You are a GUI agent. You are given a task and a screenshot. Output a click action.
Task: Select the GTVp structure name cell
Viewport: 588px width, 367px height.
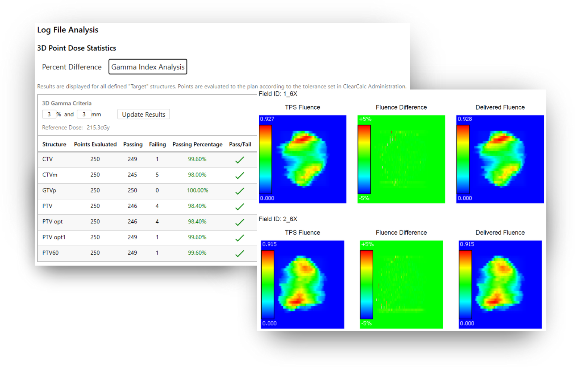(x=49, y=191)
